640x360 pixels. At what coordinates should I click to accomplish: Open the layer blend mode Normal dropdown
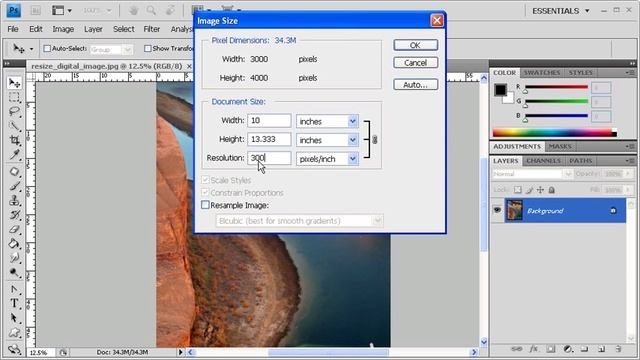click(532, 174)
